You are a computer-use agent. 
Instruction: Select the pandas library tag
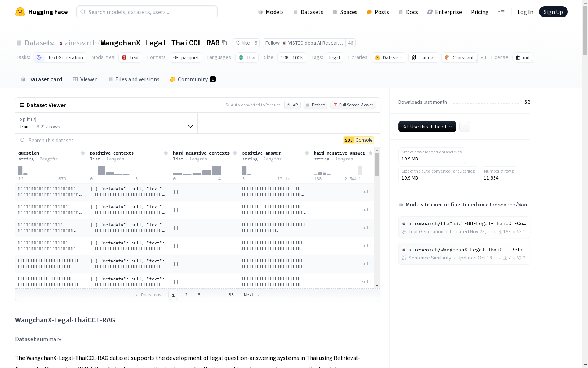coord(424,57)
